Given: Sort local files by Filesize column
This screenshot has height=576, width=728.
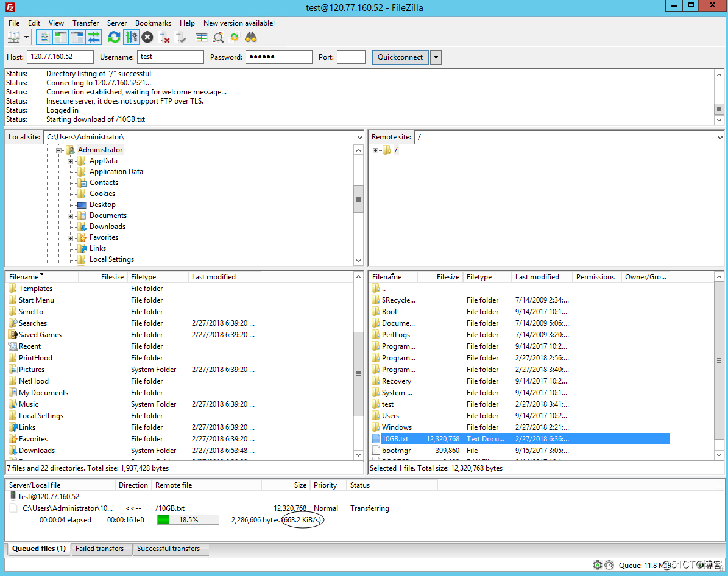Looking at the screenshot, I should click(x=102, y=276).
